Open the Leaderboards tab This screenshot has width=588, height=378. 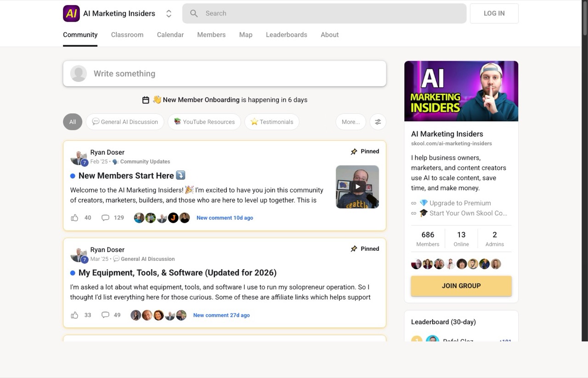pos(287,35)
